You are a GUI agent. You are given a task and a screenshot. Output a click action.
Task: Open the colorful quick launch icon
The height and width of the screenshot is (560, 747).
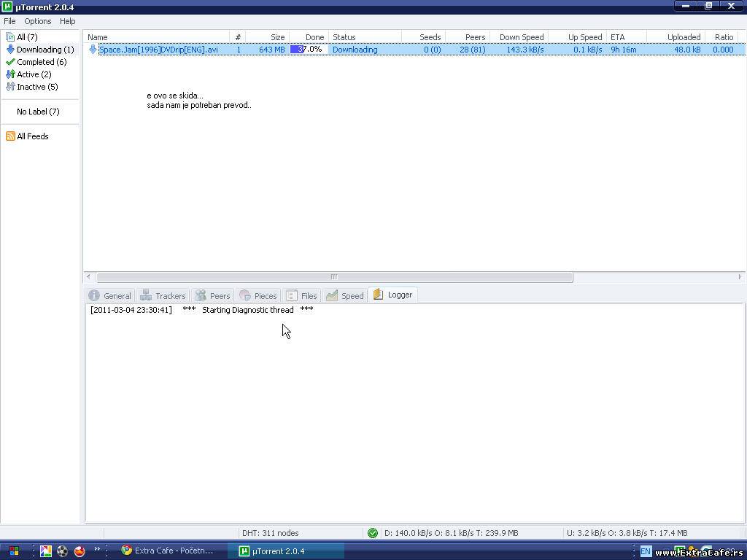click(46, 551)
